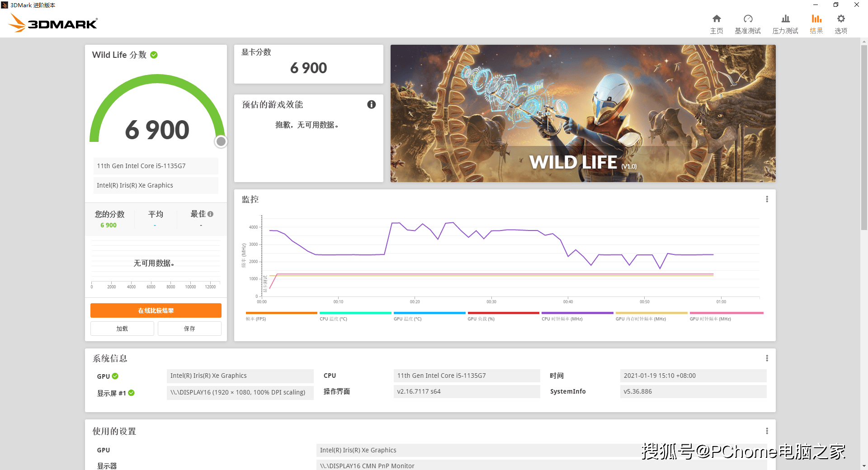Open the 系统信息 panel three-dot menu
Screen dimensions: 868x470
tap(767, 358)
